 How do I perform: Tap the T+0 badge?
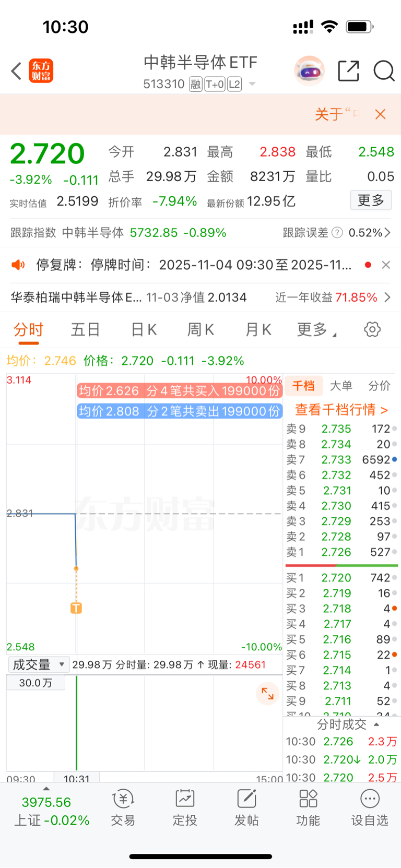click(x=215, y=84)
